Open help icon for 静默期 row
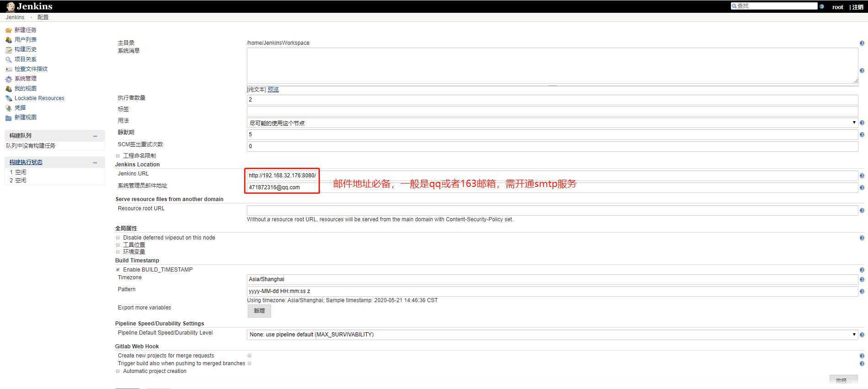The image size is (868, 389). (862, 135)
